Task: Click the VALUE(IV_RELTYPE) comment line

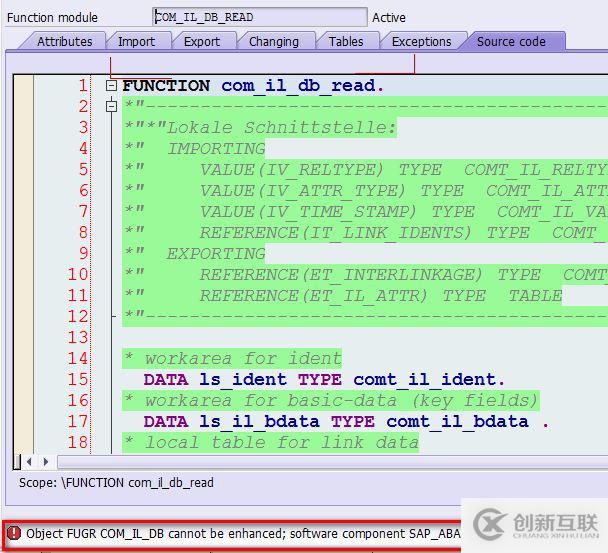Action: tap(364, 169)
